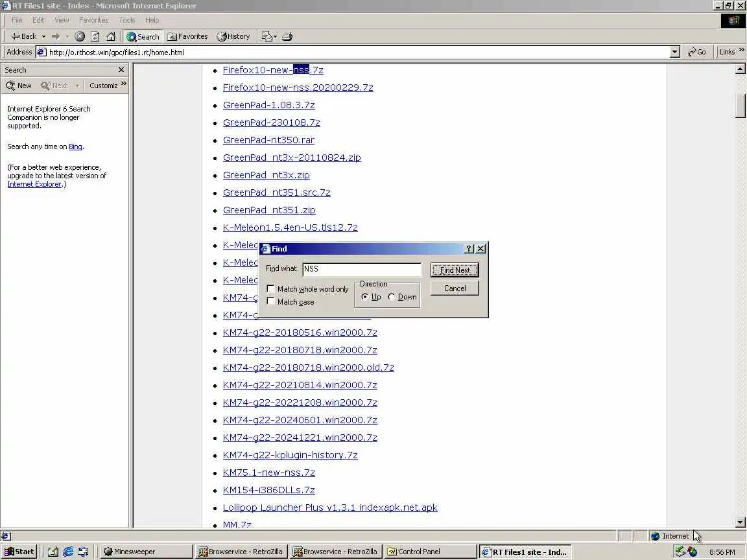Expand the Links toolbar chevron
The image size is (747, 560).
(x=741, y=49)
